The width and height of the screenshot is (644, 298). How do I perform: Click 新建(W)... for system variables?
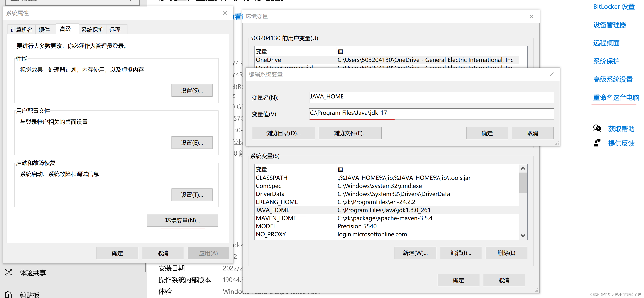tap(415, 253)
